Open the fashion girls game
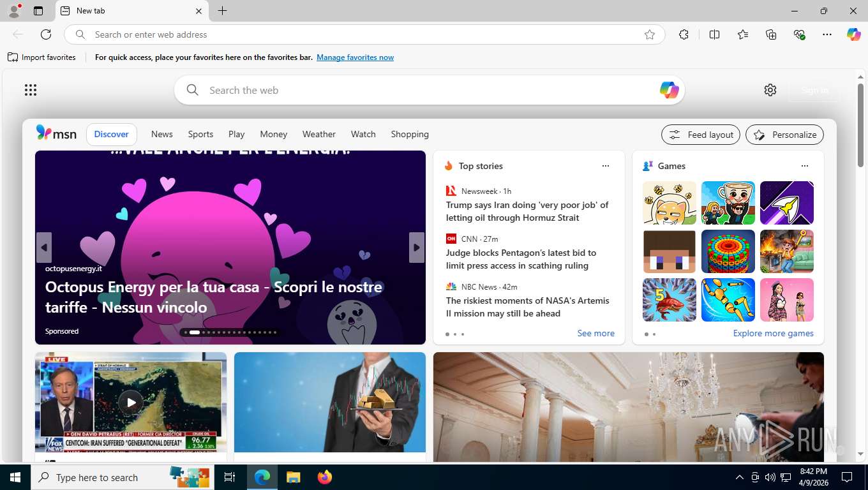Image resolution: width=868 pixels, height=490 pixels. click(x=787, y=300)
